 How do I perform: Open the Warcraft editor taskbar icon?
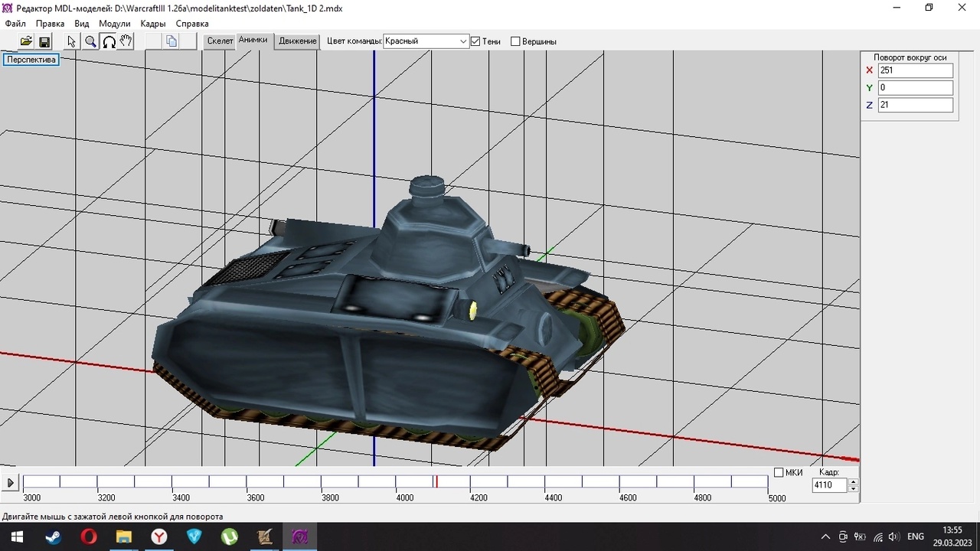click(265, 536)
